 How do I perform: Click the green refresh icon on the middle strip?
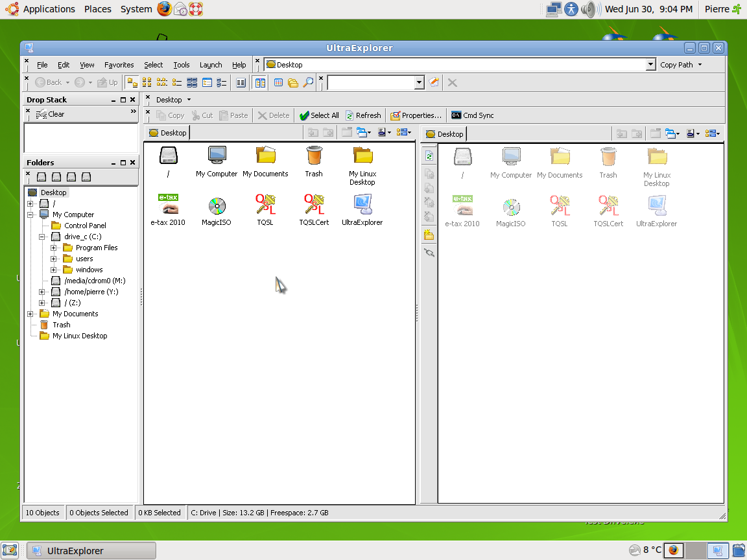tap(429, 156)
